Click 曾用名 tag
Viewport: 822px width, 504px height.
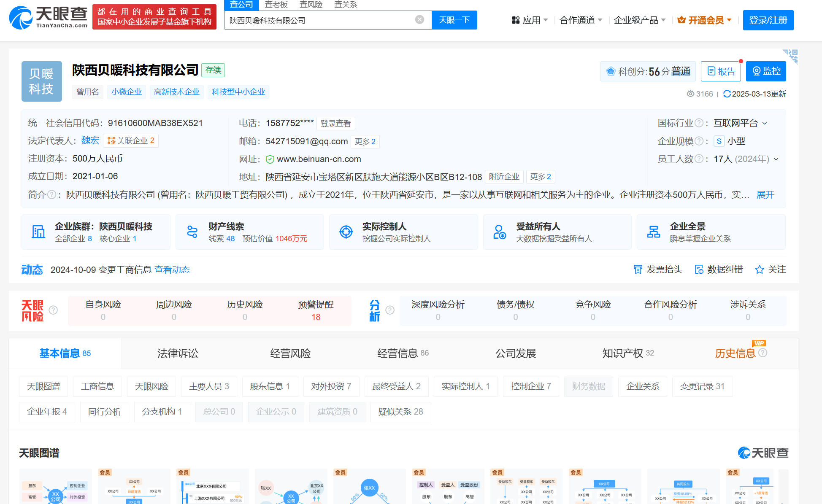click(88, 92)
